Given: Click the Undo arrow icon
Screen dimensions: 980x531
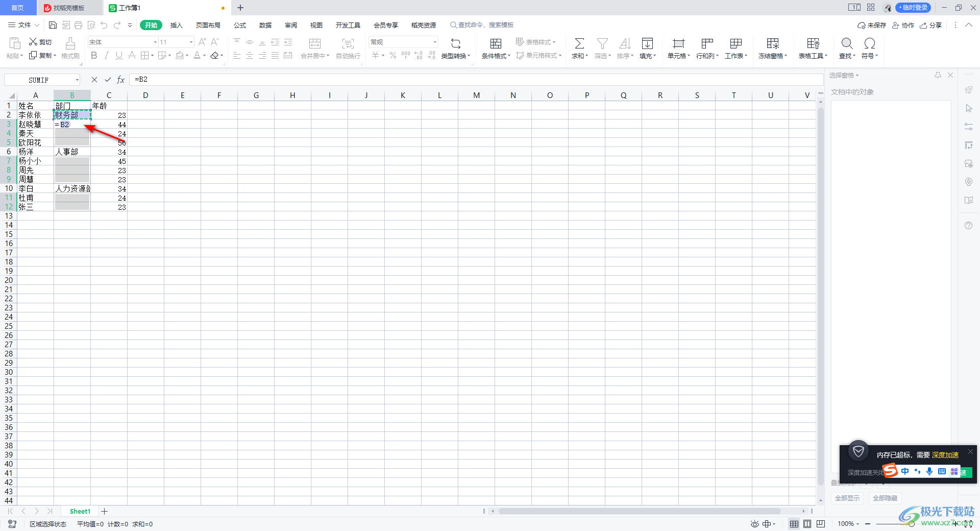Looking at the screenshot, I should (x=104, y=25).
